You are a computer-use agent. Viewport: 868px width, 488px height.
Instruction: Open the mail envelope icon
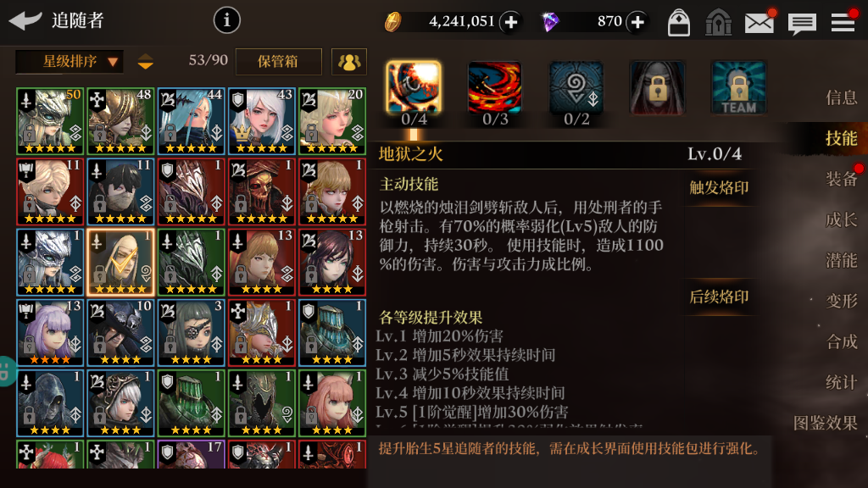(x=759, y=23)
